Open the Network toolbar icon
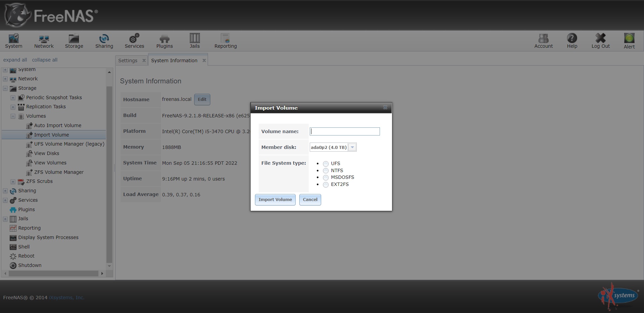 coord(44,41)
